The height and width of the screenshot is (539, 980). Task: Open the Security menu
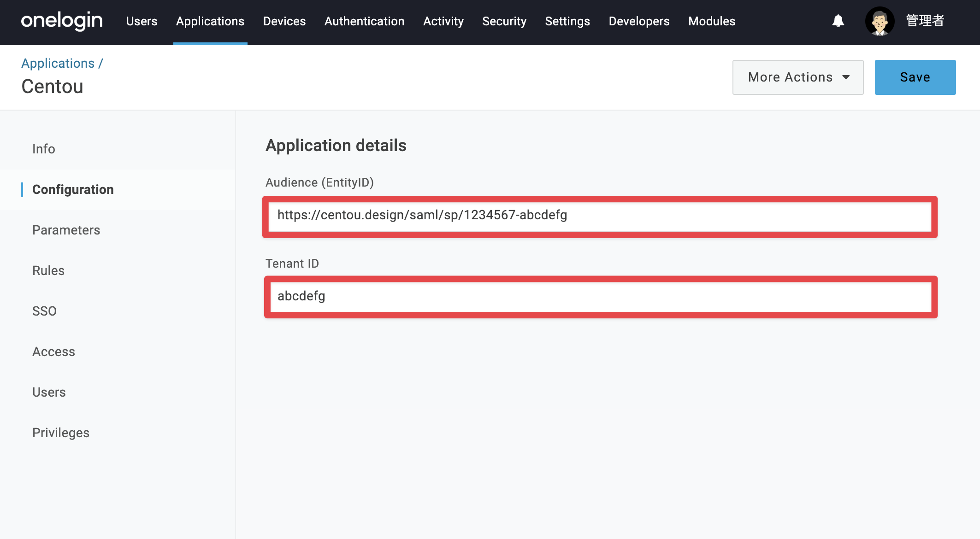coord(504,21)
